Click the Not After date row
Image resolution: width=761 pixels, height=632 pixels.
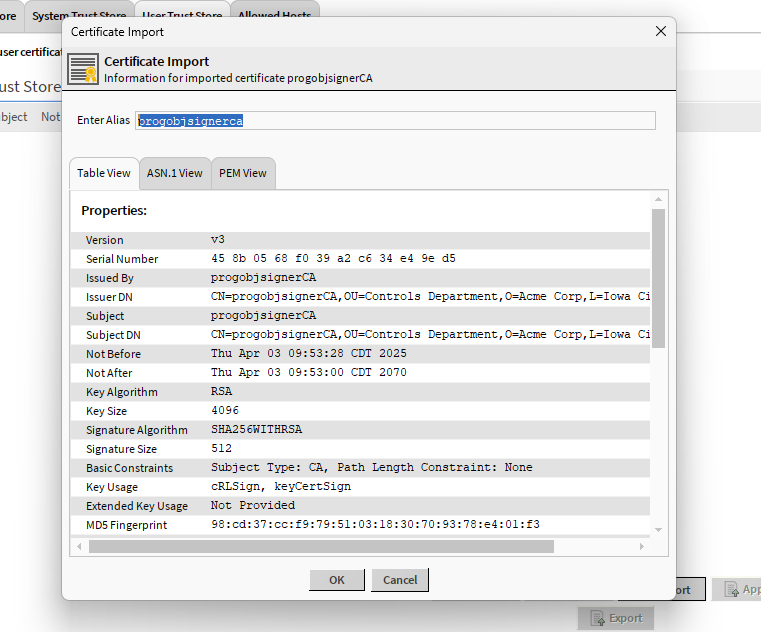[x=360, y=373]
